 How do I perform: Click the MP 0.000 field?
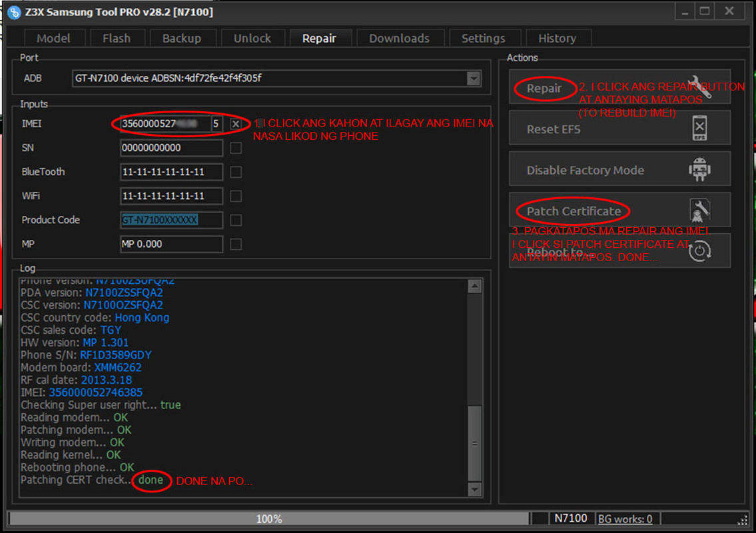tap(171, 245)
